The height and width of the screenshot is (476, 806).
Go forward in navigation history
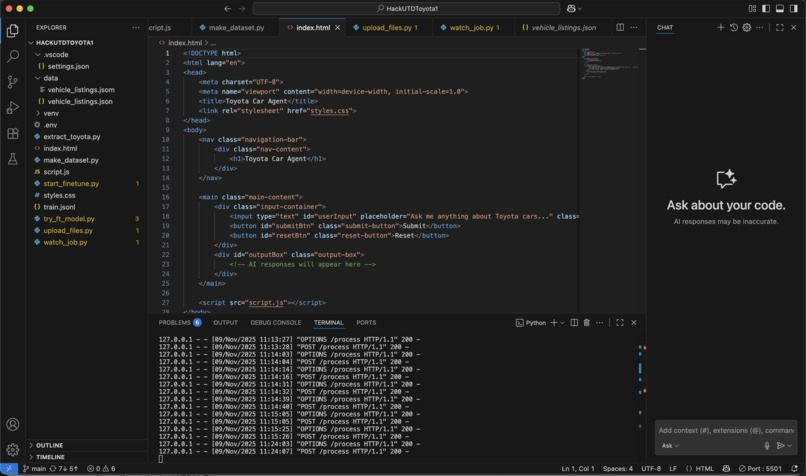click(x=242, y=8)
